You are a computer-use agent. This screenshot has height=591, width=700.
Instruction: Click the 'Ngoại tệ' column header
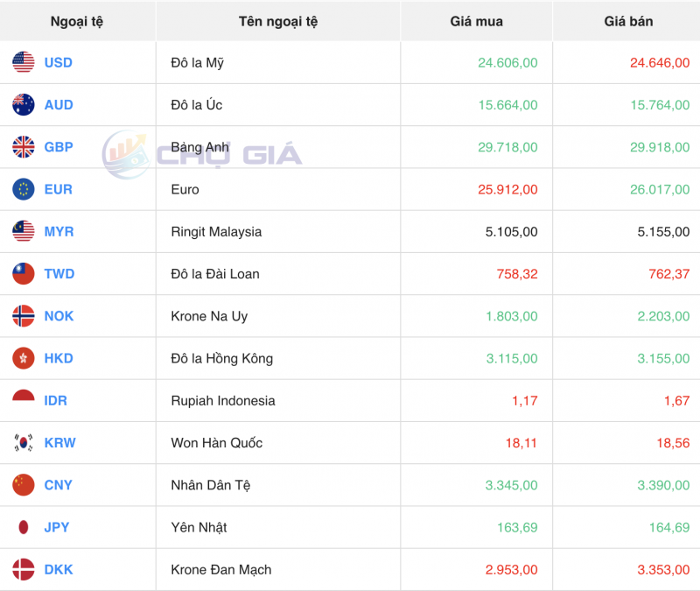pyautogui.click(x=77, y=21)
